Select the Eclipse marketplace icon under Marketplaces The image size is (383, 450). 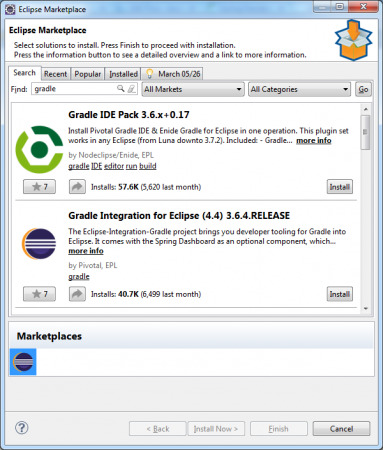(23, 362)
